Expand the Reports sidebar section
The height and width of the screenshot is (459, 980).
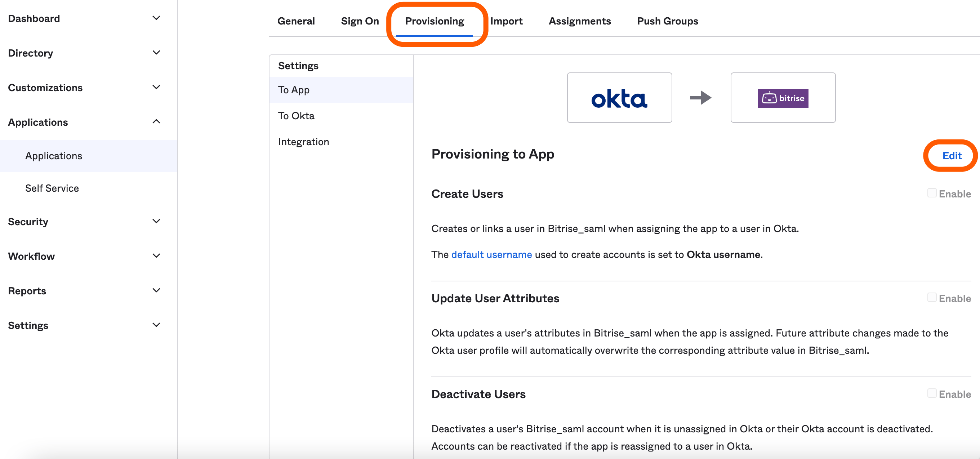click(156, 290)
